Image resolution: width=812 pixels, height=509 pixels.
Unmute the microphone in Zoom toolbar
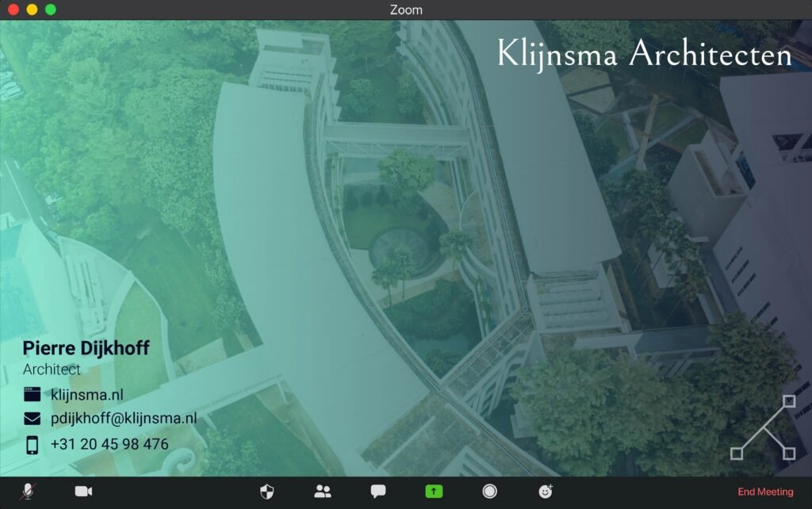[x=28, y=491]
